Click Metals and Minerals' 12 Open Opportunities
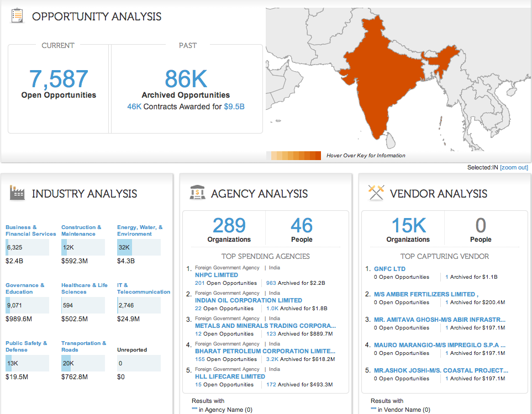The width and height of the screenshot is (532, 414). click(x=198, y=334)
